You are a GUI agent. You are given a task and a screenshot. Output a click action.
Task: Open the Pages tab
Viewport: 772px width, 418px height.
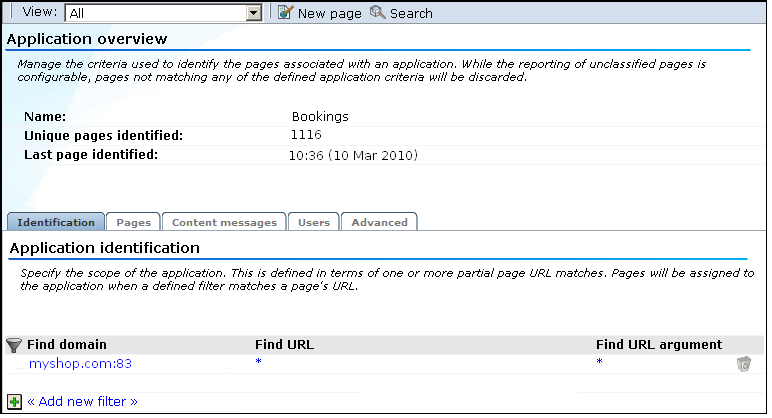click(x=133, y=222)
